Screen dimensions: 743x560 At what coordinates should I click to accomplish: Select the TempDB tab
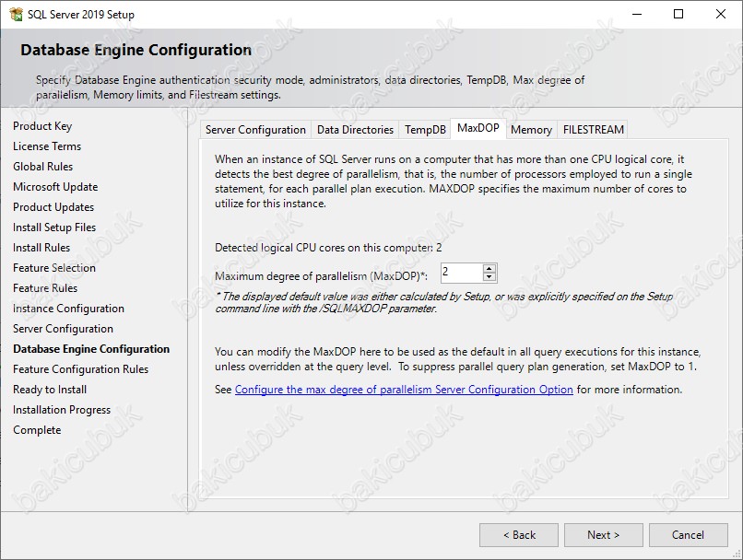point(425,130)
